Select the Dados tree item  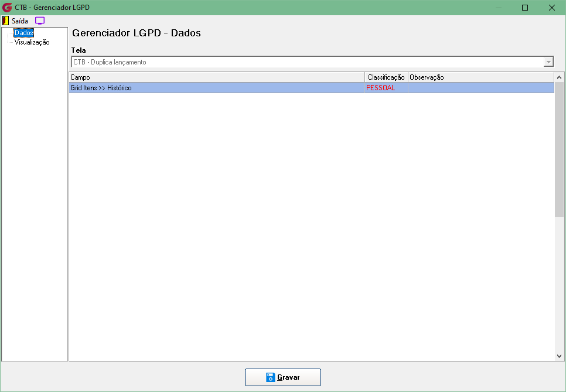click(24, 33)
